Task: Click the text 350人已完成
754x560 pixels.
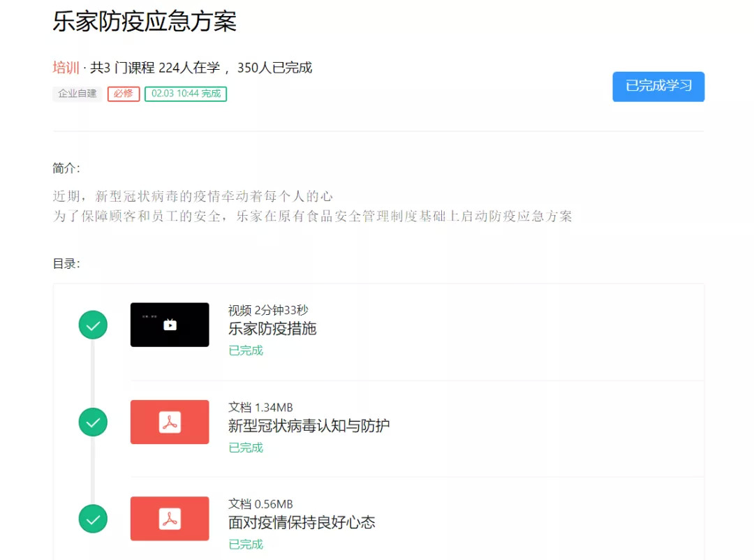Action: tap(274, 68)
